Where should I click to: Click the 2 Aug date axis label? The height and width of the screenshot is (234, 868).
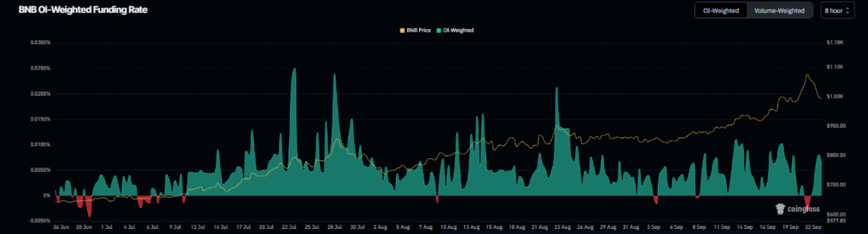pyautogui.click(x=380, y=226)
